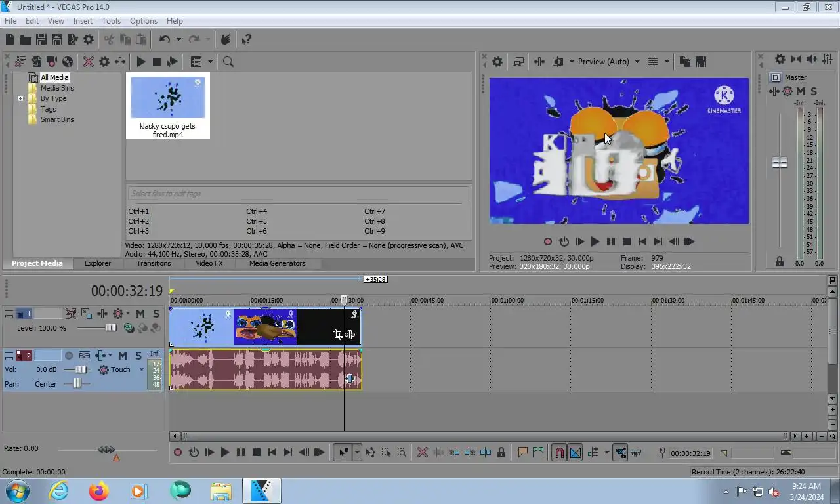The height and width of the screenshot is (504, 840).
Task: Select the Media Bins folder
Action: coord(57,88)
